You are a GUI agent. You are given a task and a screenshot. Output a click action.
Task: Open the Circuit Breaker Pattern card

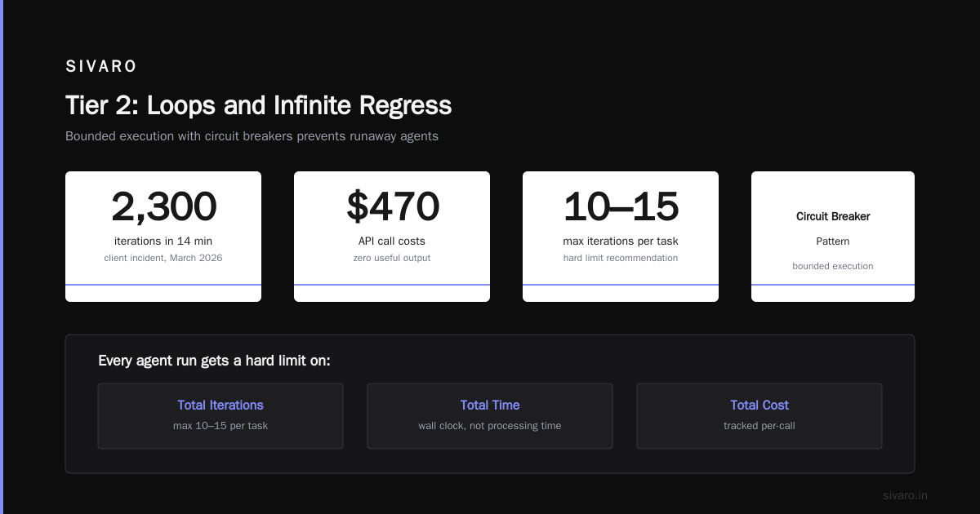click(833, 237)
